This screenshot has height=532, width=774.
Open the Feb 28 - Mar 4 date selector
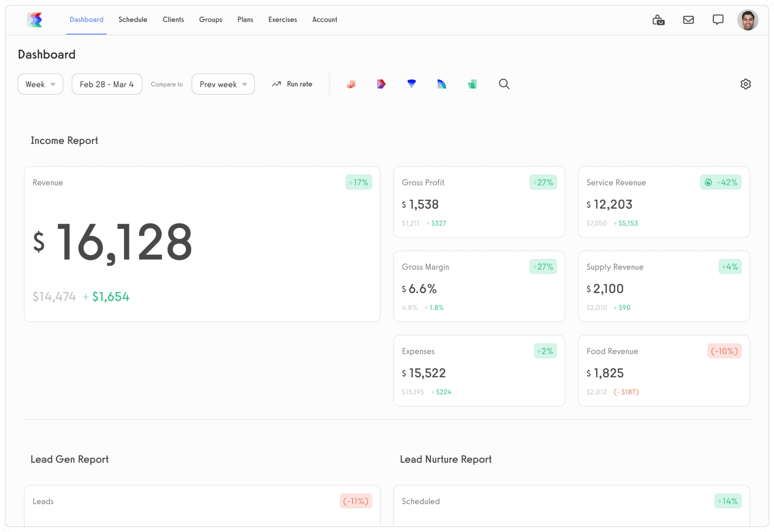pos(107,84)
